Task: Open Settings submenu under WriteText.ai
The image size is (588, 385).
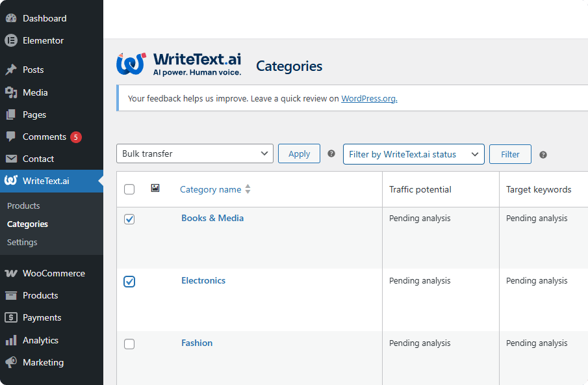Action: 22,243
